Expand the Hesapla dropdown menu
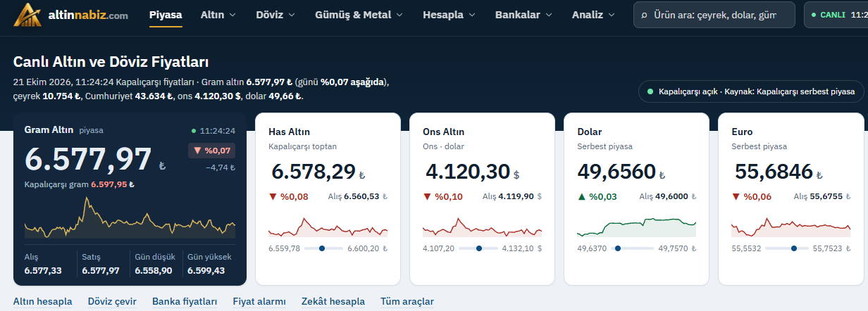This screenshot has width=868, height=311. 449,15
